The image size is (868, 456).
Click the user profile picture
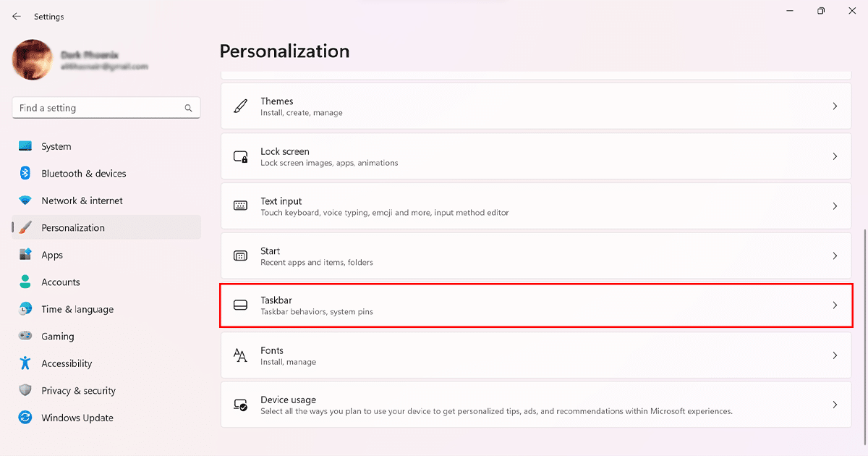(32, 59)
